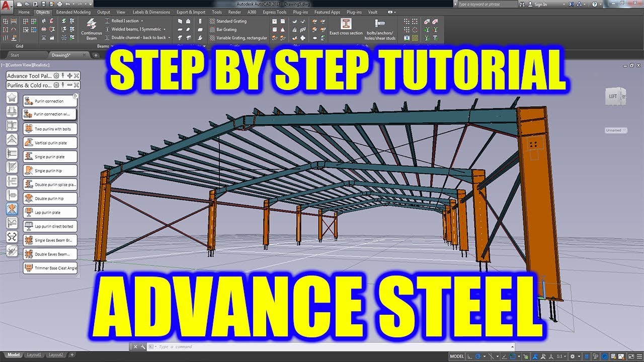Viewport: 644px width, 362px height.
Task: Choose Trimmer Base Cleat Angle
Action: pyautogui.click(x=50, y=268)
